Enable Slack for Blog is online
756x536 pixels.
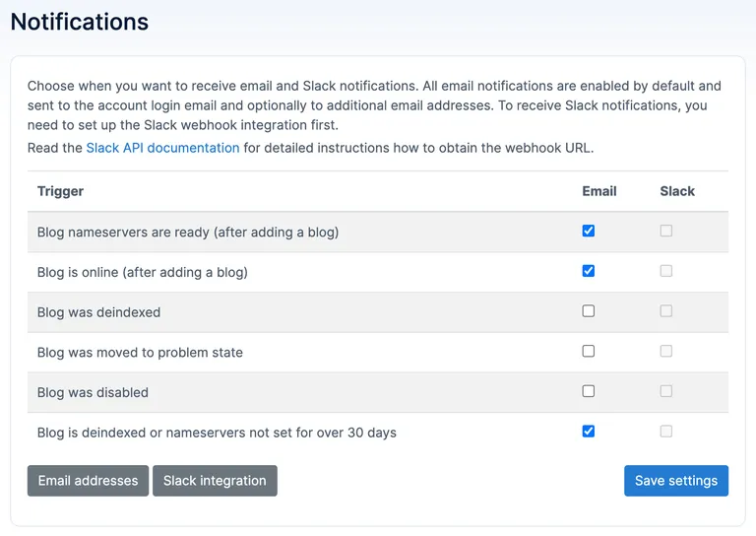pos(665,271)
